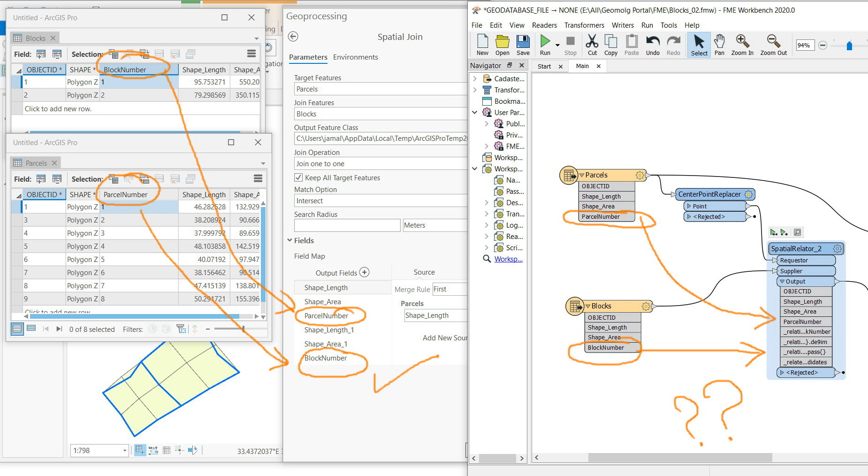Select ParcelNumber in Output Fields list
The image size is (868, 476).
[326, 316]
